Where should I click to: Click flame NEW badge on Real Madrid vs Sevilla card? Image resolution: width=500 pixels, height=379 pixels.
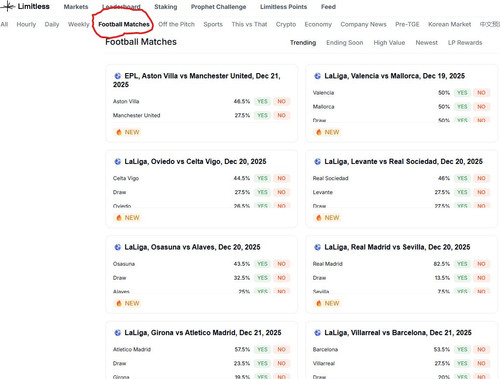tap(327, 303)
